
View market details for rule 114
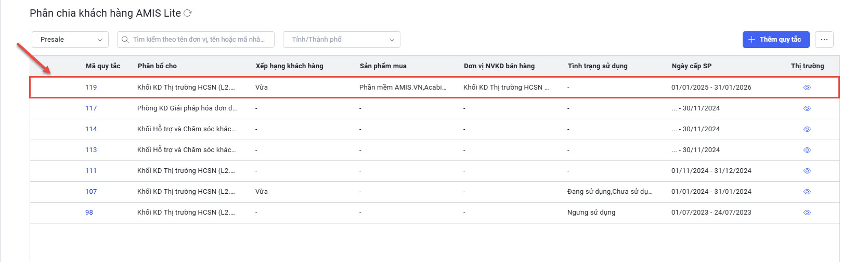(x=807, y=129)
